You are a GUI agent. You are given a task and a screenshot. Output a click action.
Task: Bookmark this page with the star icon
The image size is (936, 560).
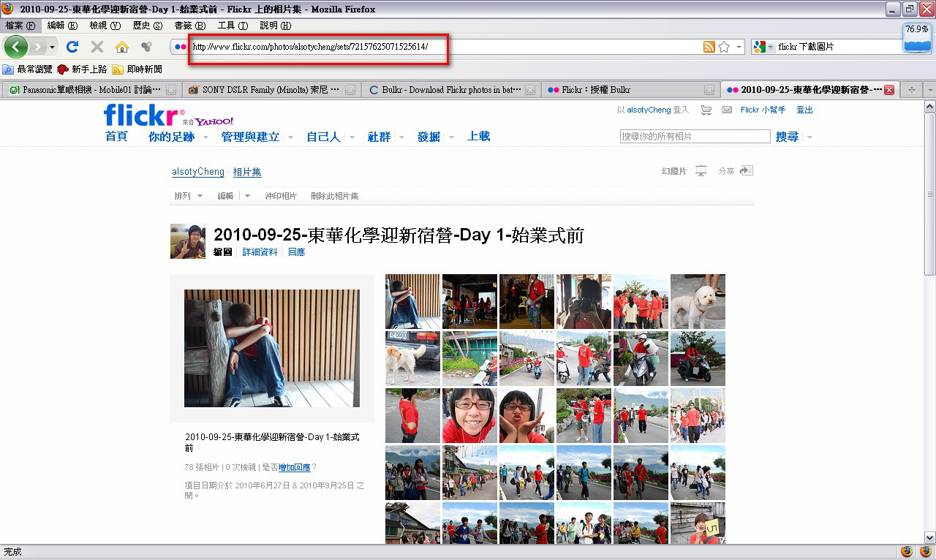[724, 47]
